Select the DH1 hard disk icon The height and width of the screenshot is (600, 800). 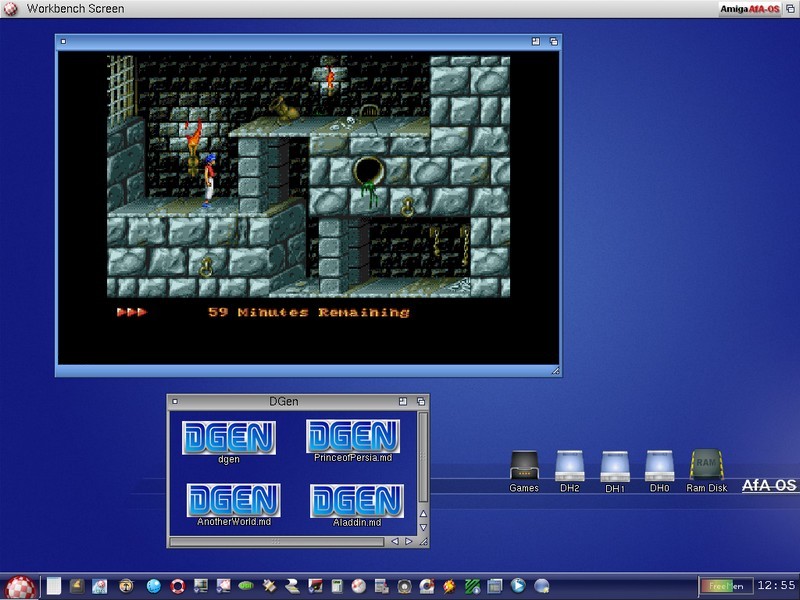(x=613, y=467)
